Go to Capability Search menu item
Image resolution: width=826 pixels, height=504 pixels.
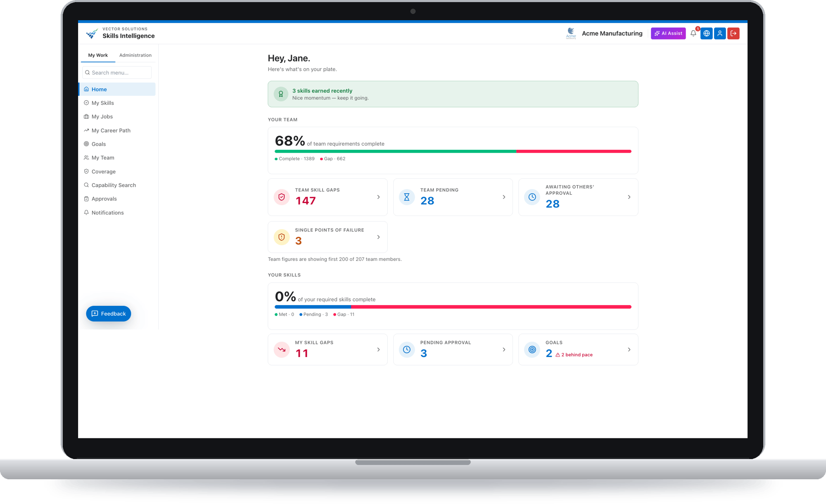pyautogui.click(x=117, y=185)
